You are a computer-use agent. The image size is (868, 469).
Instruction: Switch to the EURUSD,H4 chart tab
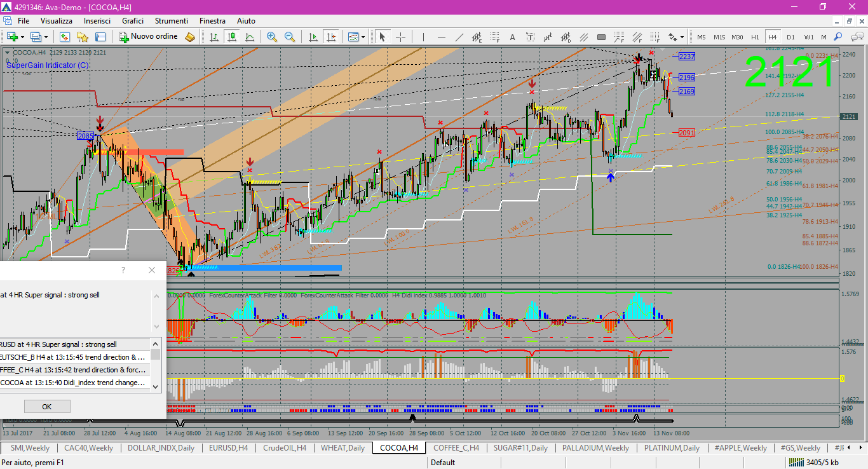coord(229,448)
